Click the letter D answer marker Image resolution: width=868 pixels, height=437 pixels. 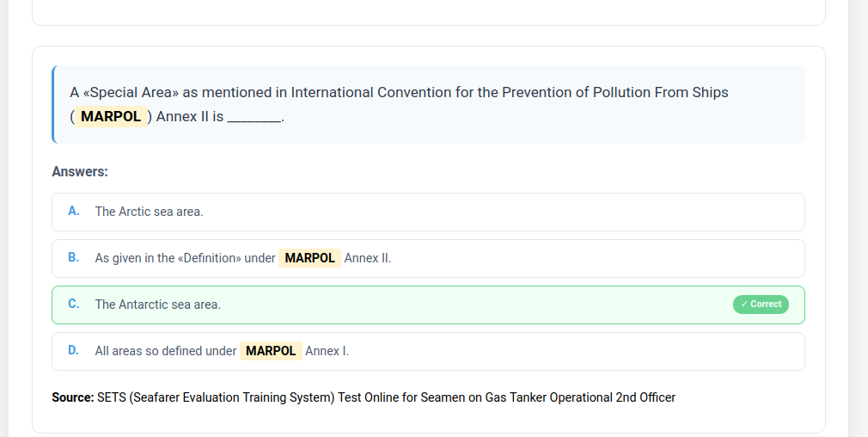pos(74,350)
